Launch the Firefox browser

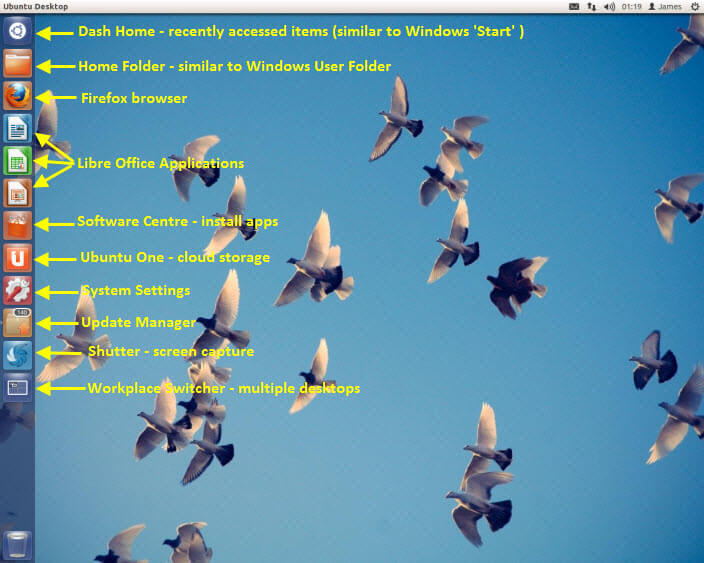click(x=18, y=96)
